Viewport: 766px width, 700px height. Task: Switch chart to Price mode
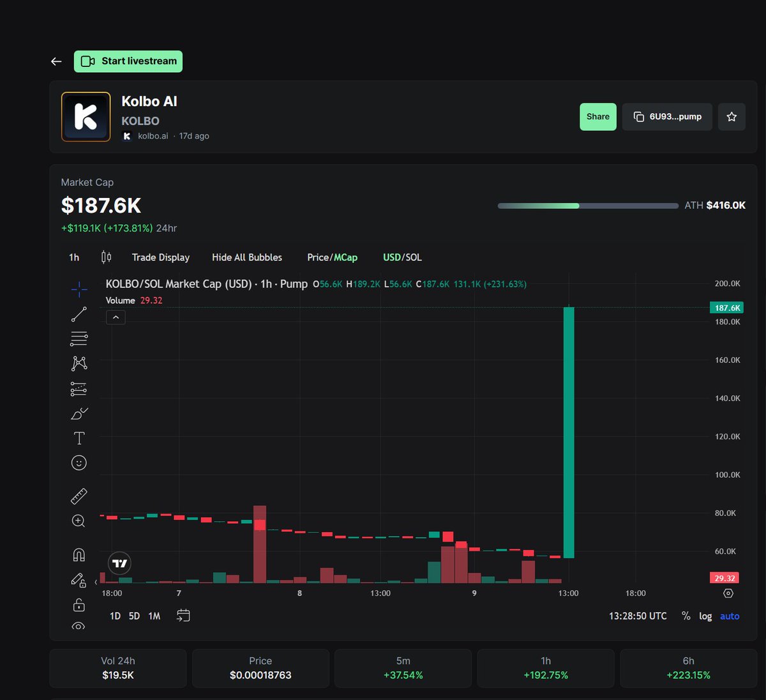point(317,257)
